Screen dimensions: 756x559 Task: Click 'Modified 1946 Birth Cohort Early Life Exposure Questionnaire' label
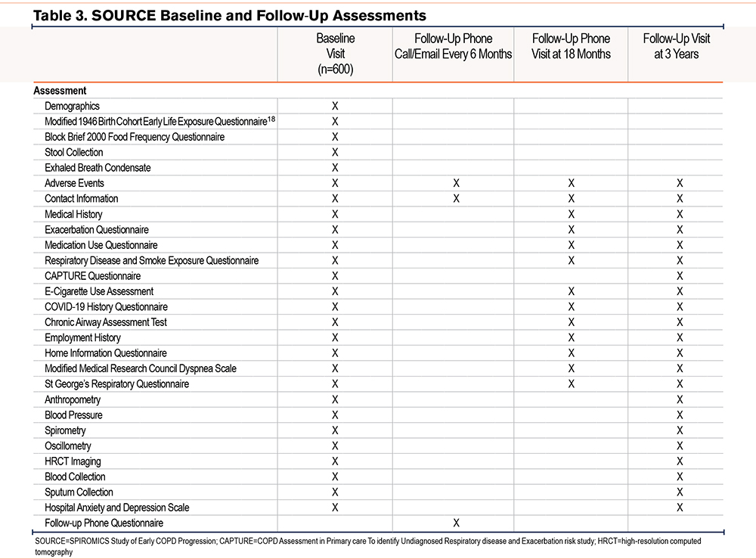[x=156, y=122]
